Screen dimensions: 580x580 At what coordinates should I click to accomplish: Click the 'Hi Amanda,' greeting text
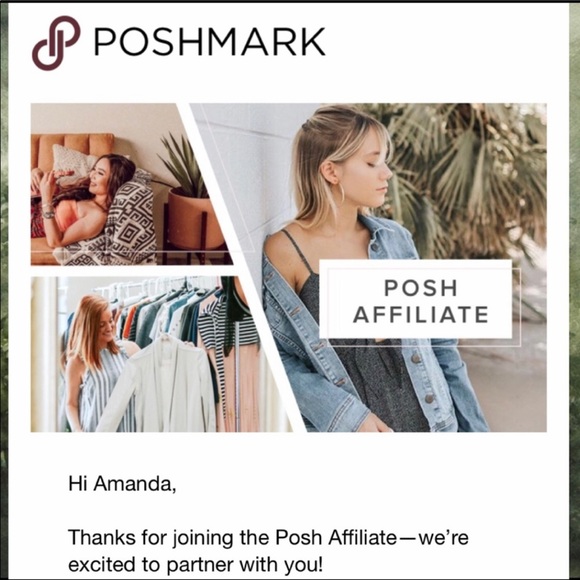tap(122, 483)
